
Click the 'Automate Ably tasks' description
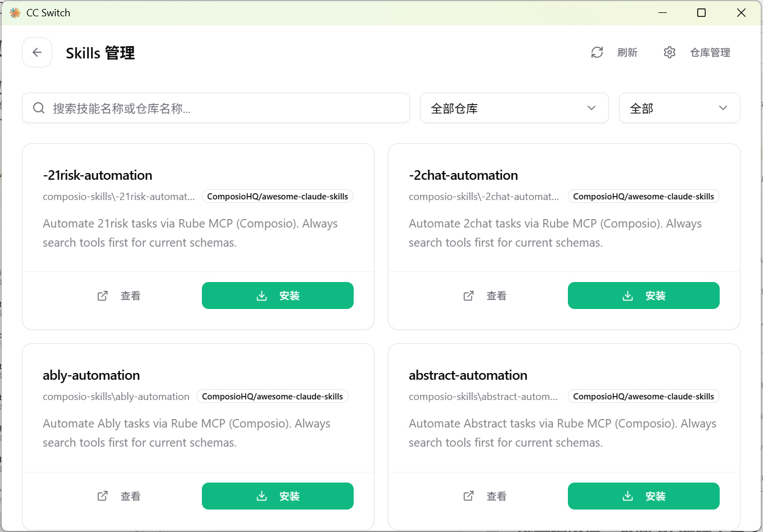click(x=187, y=433)
